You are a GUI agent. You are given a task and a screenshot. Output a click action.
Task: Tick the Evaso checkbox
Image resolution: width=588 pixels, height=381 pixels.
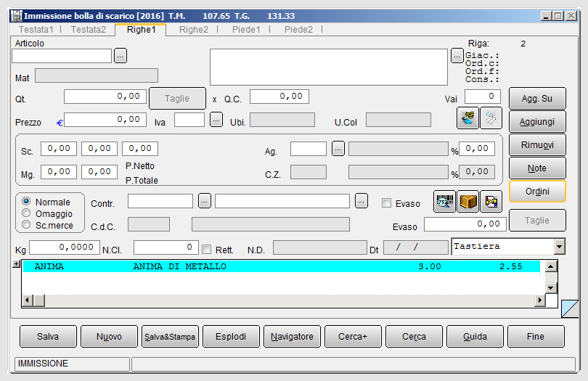386,203
